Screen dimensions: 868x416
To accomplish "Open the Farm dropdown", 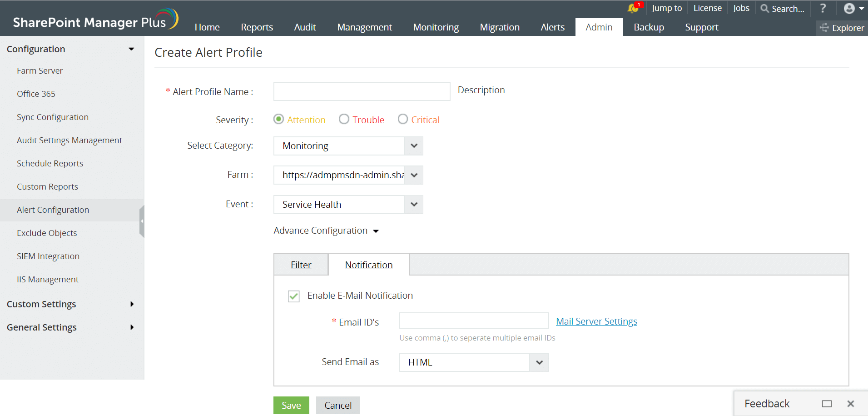I will 348,175.
